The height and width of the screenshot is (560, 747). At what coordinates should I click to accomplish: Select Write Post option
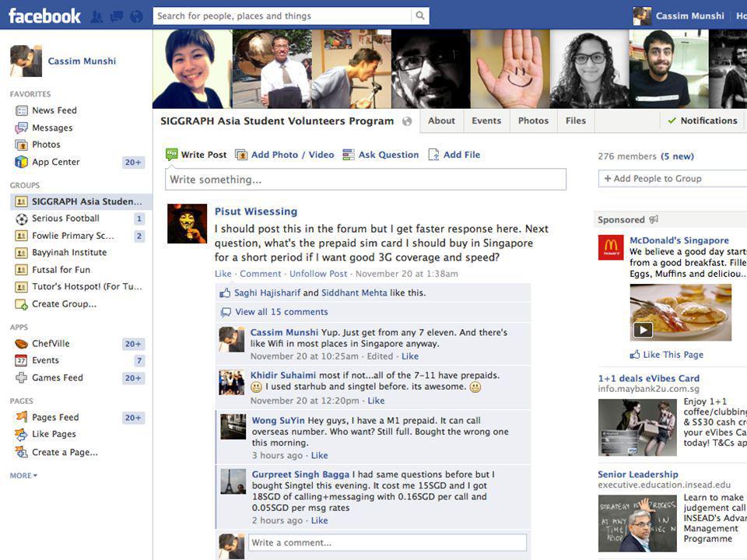point(196,155)
